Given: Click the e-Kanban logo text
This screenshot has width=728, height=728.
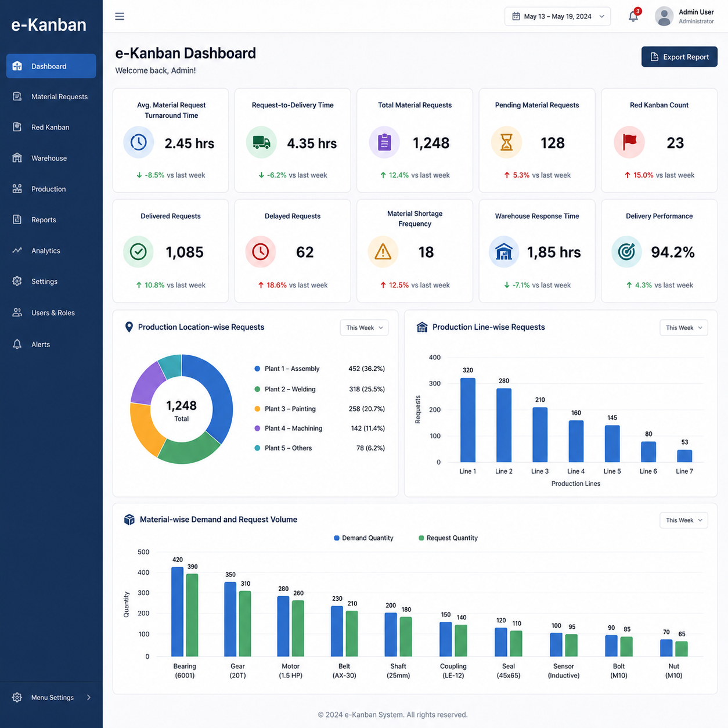Looking at the screenshot, I should pyautogui.click(x=49, y=24).
